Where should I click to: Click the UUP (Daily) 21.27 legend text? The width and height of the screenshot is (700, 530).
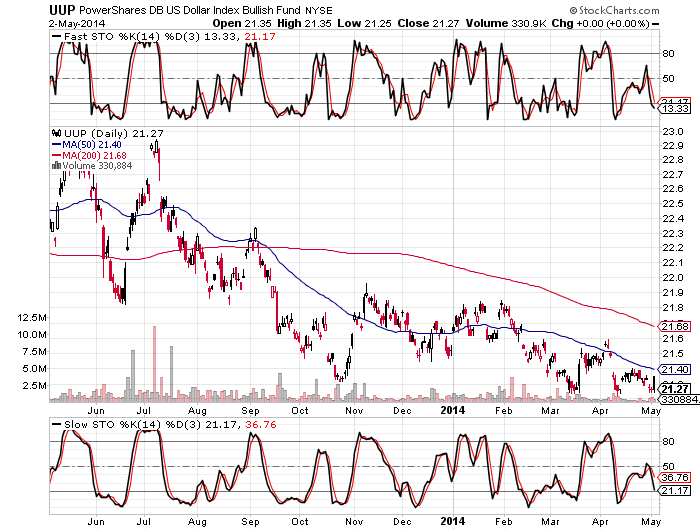point(114,133)
